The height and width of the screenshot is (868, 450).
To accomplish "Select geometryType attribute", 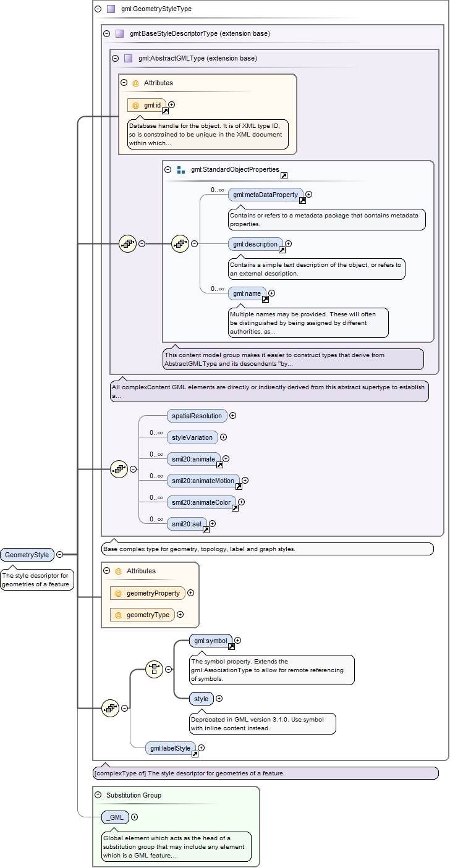I will tap(142, 615).
